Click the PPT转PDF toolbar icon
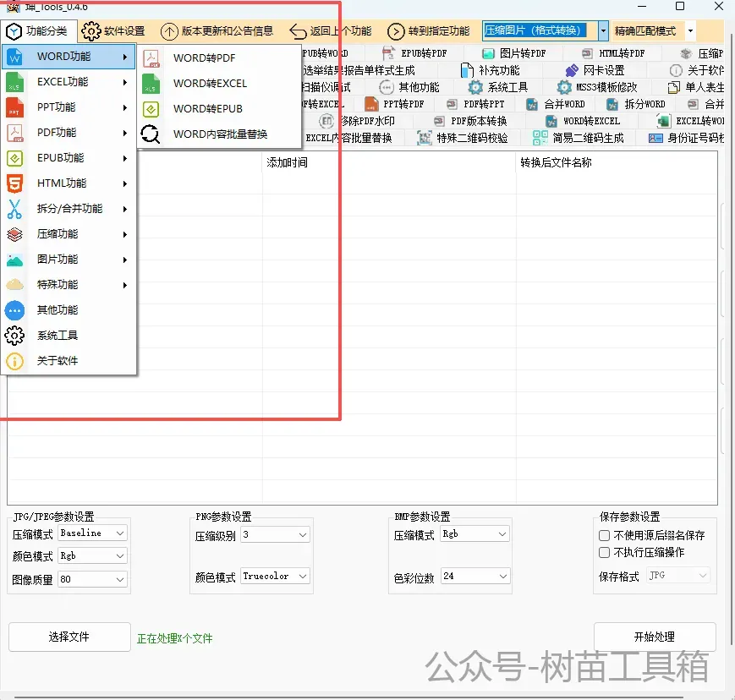The height and width of the screenshot is (700, 735). click(x=371, y=104)
